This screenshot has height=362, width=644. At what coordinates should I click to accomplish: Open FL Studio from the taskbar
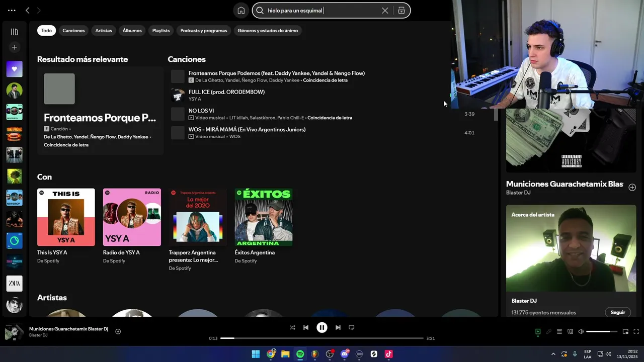pyautogui.click(x=315, y=354)
